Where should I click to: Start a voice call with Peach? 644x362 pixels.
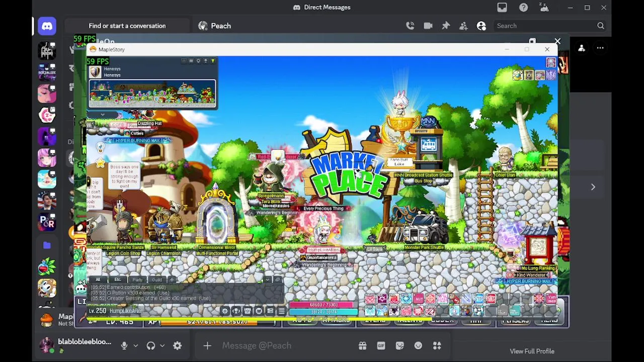click(410, 26)
